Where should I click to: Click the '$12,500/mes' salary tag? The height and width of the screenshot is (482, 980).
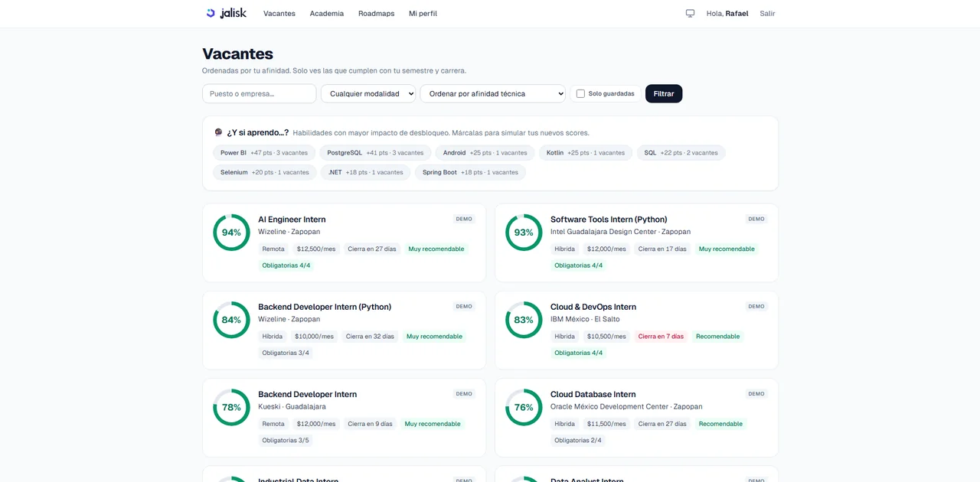[x=316, y=249]
